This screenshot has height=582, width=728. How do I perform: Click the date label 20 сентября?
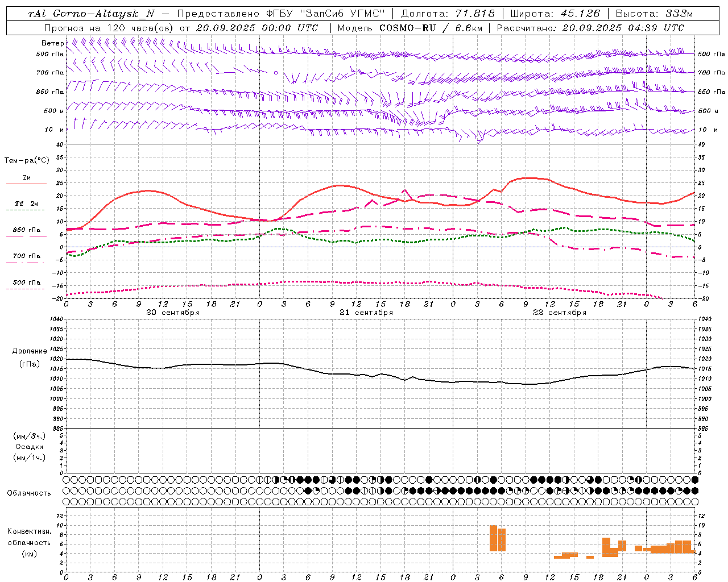tap(172, 313)
